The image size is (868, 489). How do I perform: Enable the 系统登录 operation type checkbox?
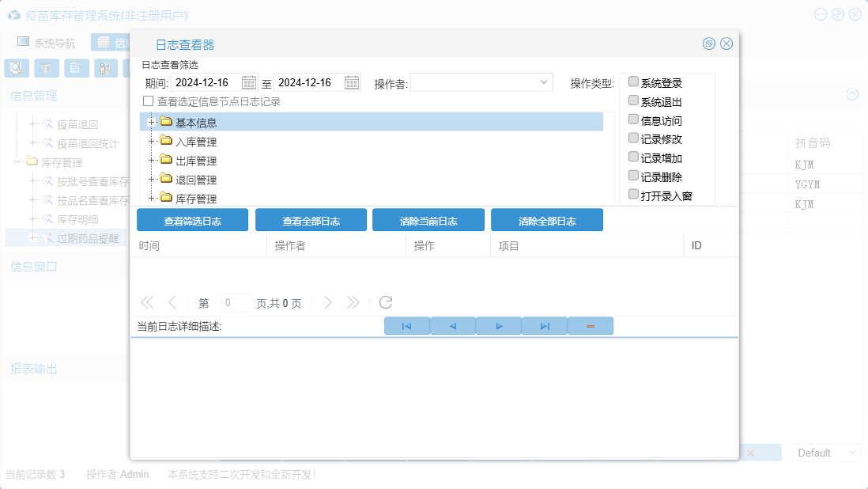pos(633,81)
